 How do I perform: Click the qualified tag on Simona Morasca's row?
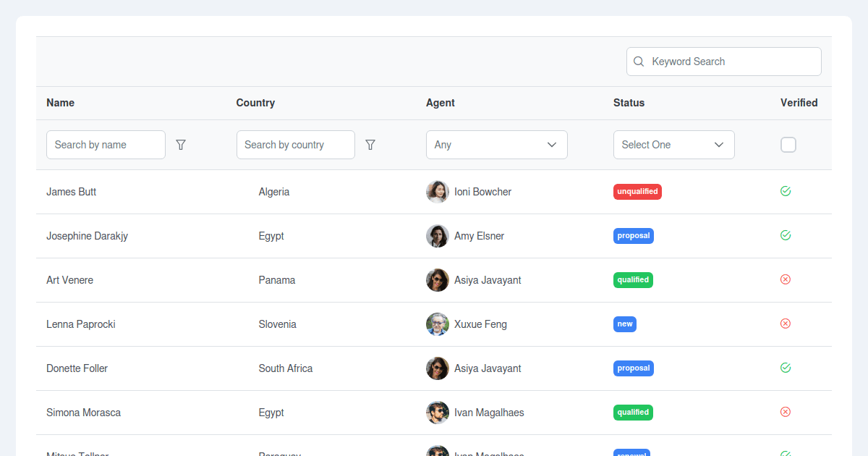[633, 412]
